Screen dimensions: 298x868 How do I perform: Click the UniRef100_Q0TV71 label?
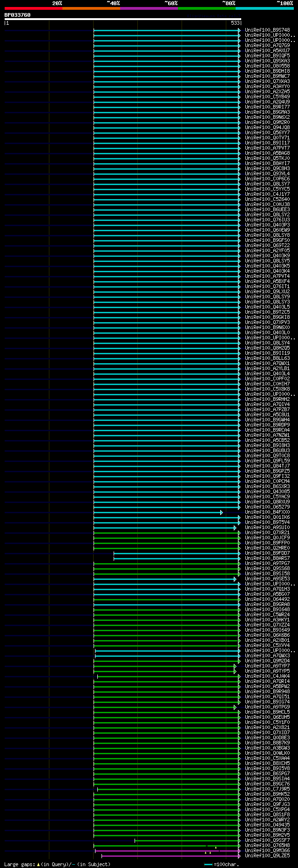click(x=267, y=138)
